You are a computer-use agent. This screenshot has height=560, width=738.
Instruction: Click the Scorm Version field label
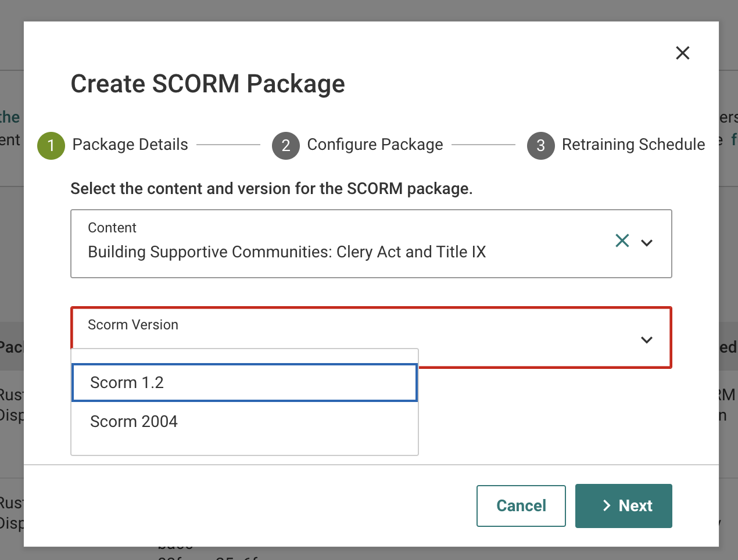pos(133,325)
